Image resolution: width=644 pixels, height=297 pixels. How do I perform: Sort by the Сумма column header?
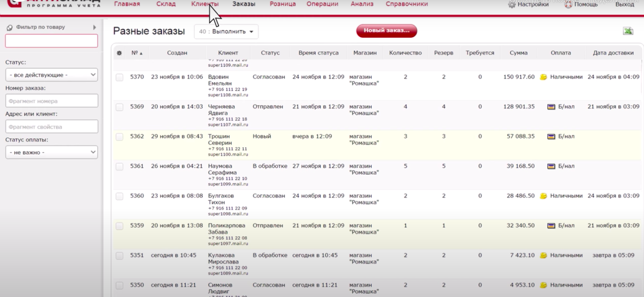[x=519, y=53]
